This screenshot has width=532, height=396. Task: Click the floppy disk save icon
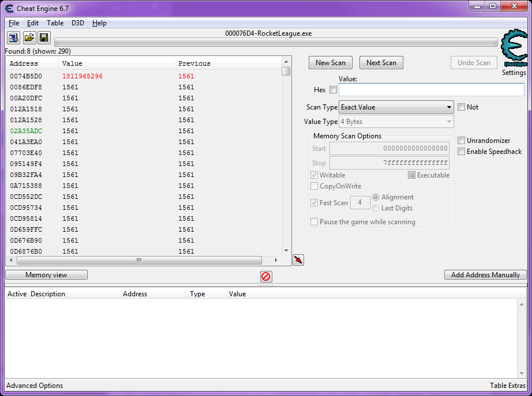tap(44, 37)
